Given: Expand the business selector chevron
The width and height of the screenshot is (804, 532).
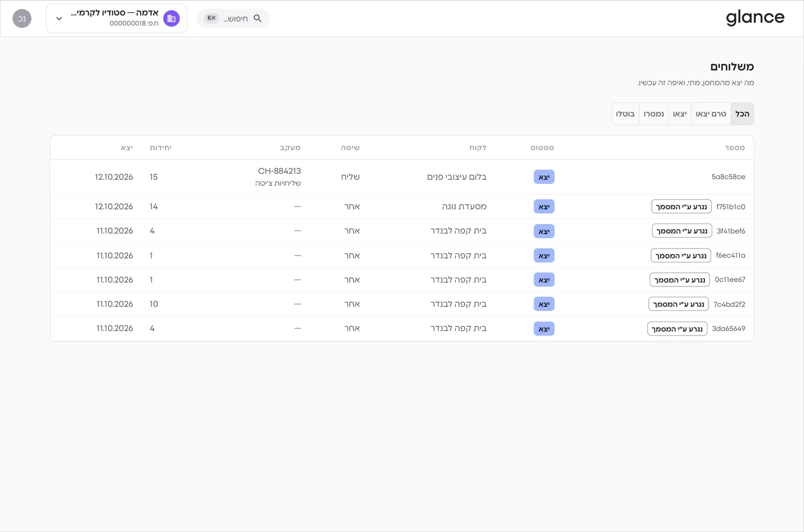Looking at the screenshot, I should [x=59, y=19].
